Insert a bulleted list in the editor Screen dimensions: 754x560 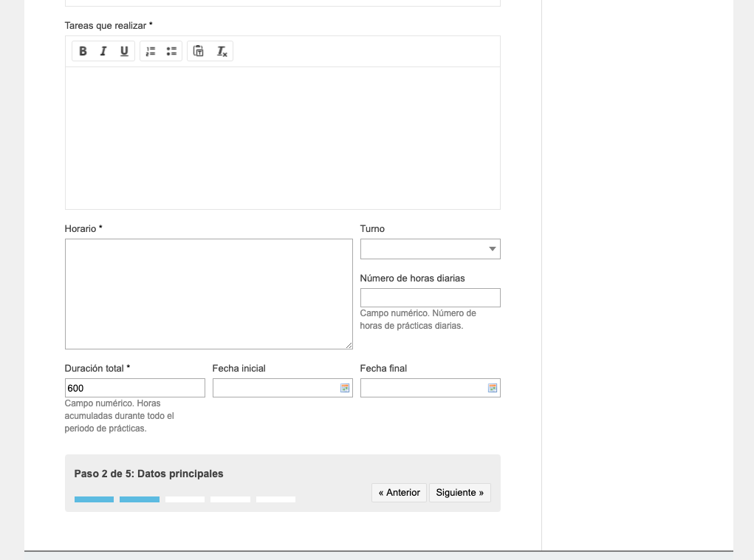click(x=171, y=52)
